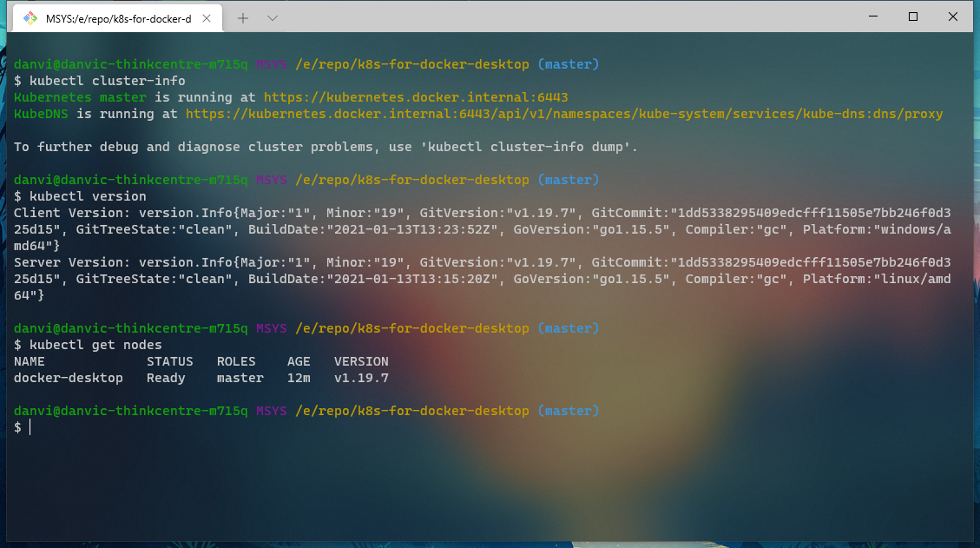The height and width of the screenshot is (548, 980).
Task: Click the NAME column header
Action: click(30, 361)
